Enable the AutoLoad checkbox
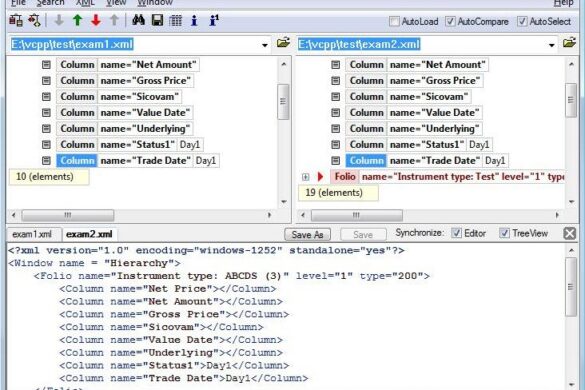585x390 pixels. [x=394, y=21]
